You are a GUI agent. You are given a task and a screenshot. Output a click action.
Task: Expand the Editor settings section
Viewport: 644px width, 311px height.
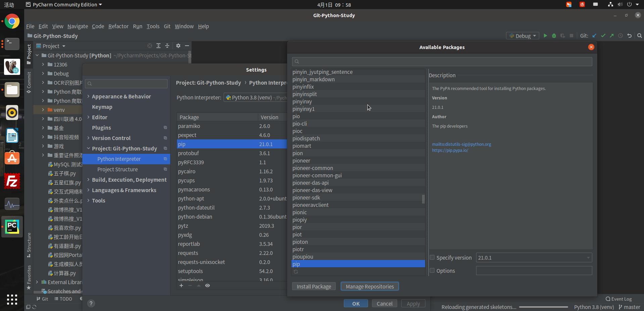click(88, 117)
